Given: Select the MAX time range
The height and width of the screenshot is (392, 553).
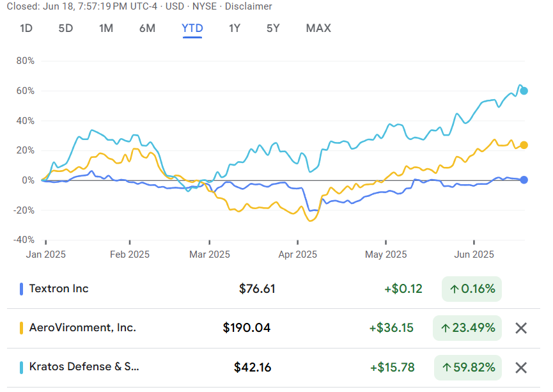Looking at the screenshot, I should pos(318,28).
